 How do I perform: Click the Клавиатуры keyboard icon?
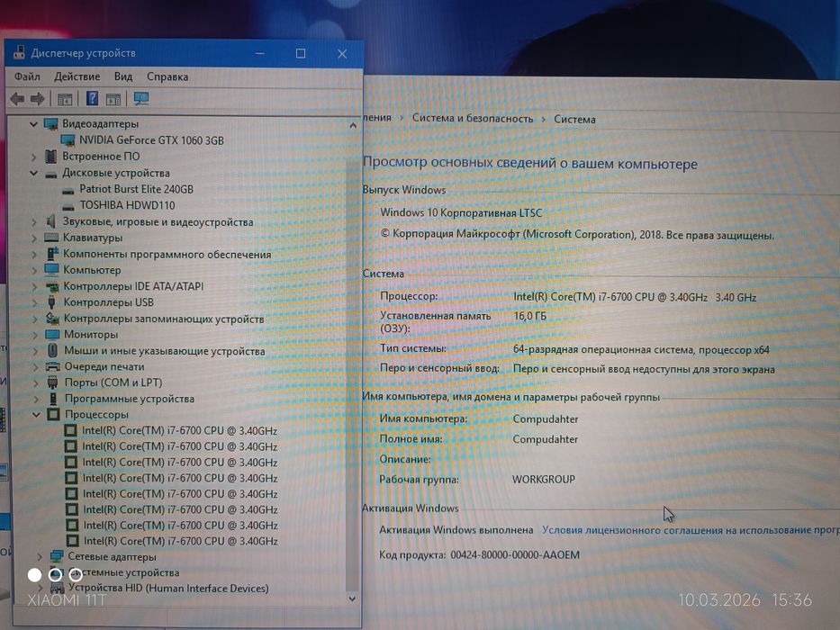pyautogui.click(x=51, y=238)
